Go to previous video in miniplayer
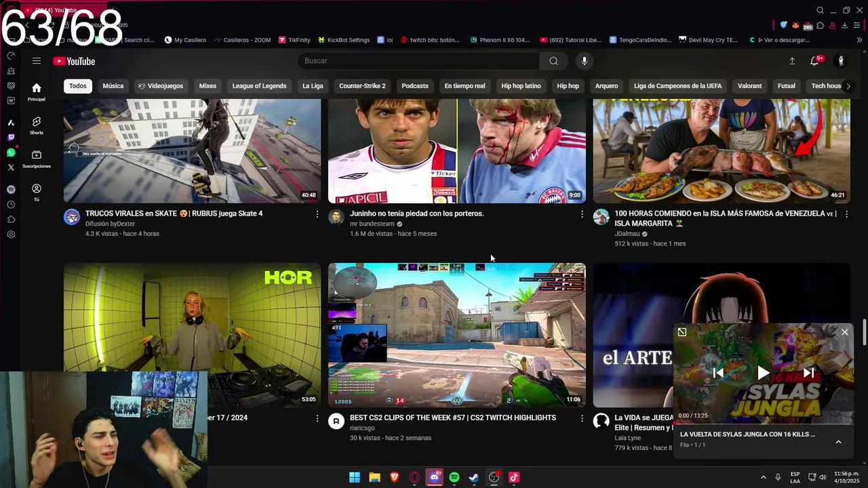868x488 pixels. 718,373
